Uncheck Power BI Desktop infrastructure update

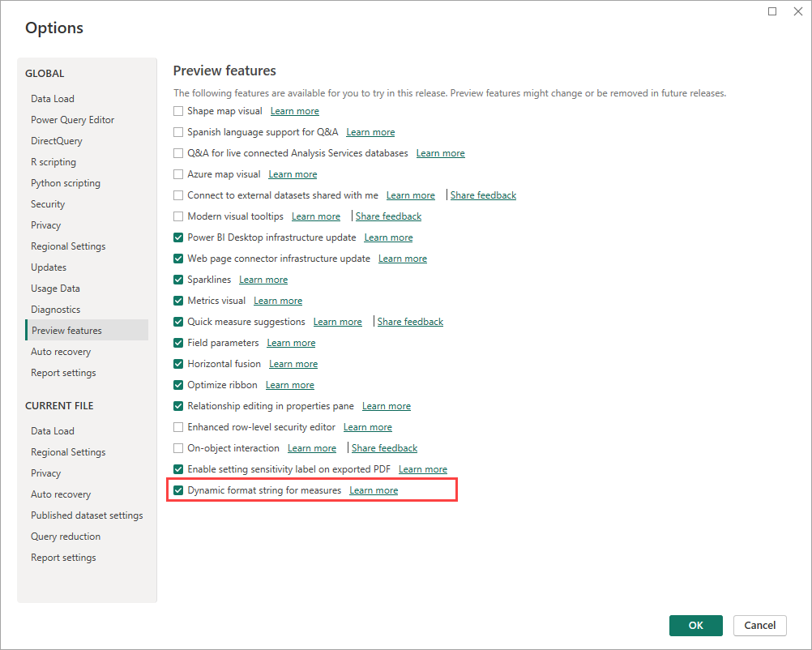pyautogui.click(x=178, y=237)
